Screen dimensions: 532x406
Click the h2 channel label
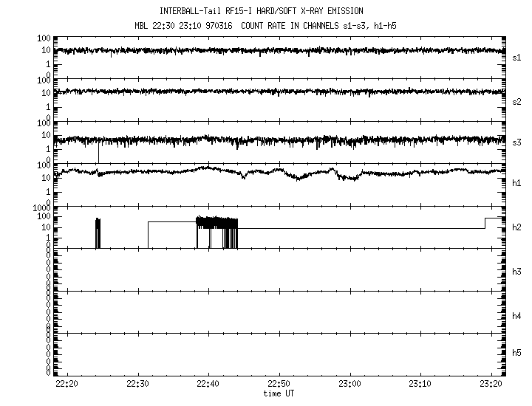516,227
